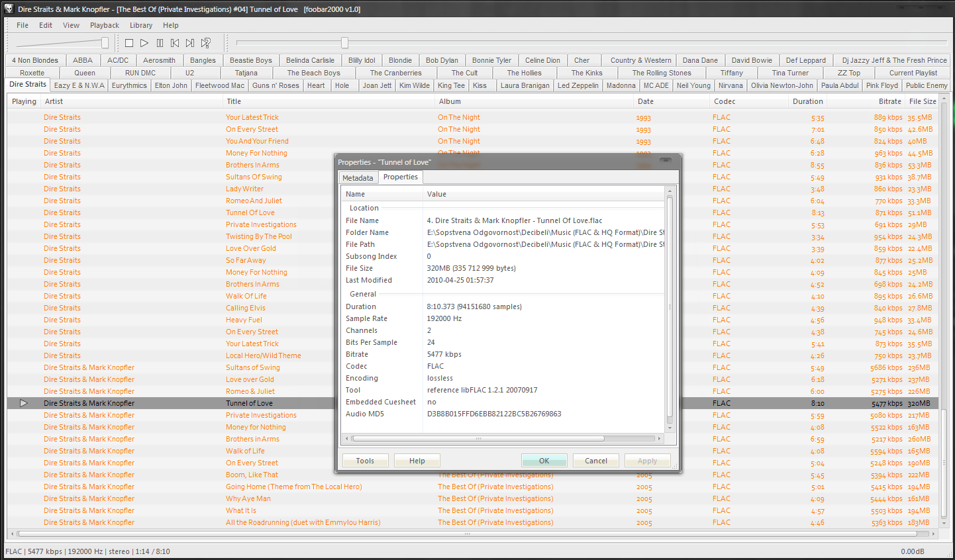Sort playlist by Date column header
Screen dimensions: 955x560
pyautogui.click(x=671, y=101)
